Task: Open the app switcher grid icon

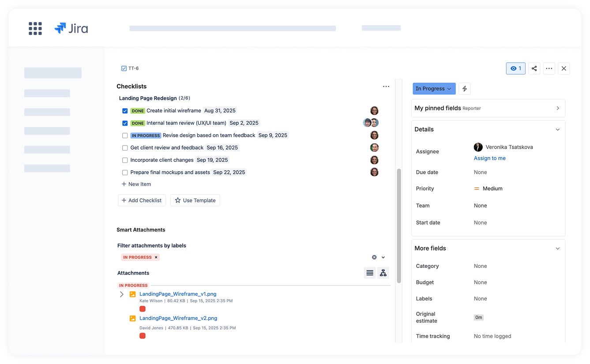Action: click(35, 28)
